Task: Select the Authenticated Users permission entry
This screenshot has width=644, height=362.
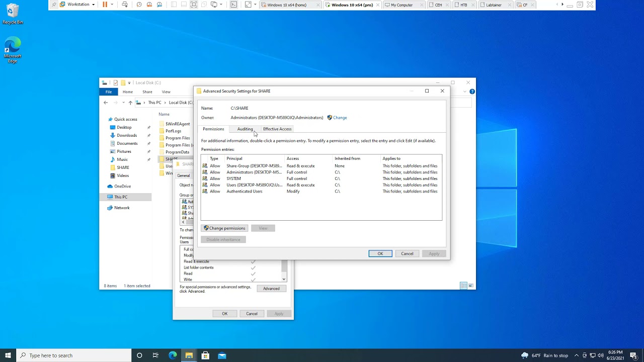Action: pos(321,192)
